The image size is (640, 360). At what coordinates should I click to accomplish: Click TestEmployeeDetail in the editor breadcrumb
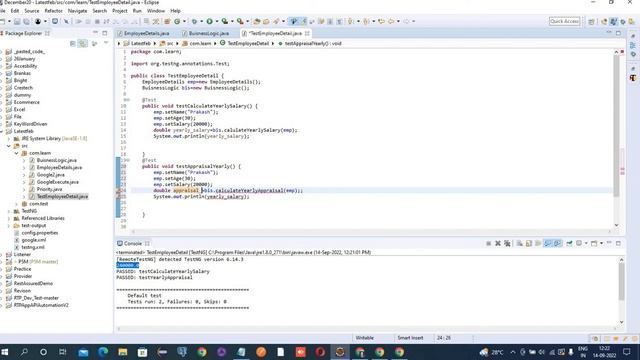(248, 43)
